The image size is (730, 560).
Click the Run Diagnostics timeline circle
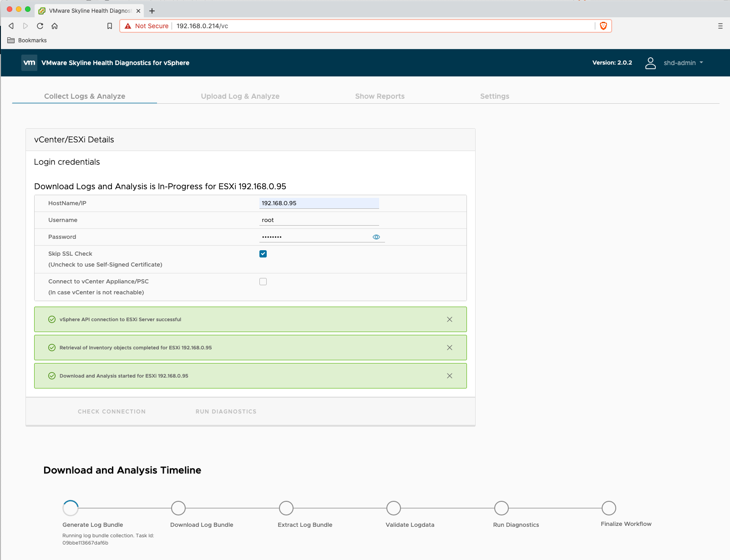tap(502, 508)
